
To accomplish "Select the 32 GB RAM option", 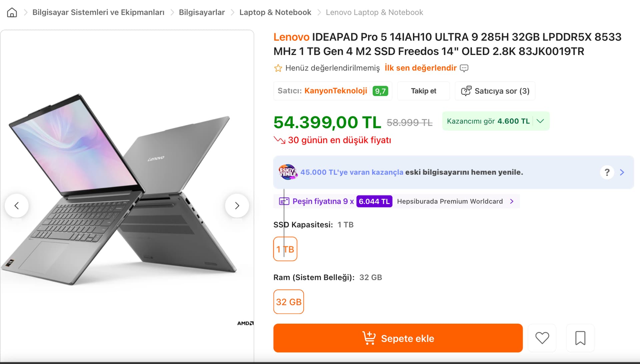I will [289, 302].
